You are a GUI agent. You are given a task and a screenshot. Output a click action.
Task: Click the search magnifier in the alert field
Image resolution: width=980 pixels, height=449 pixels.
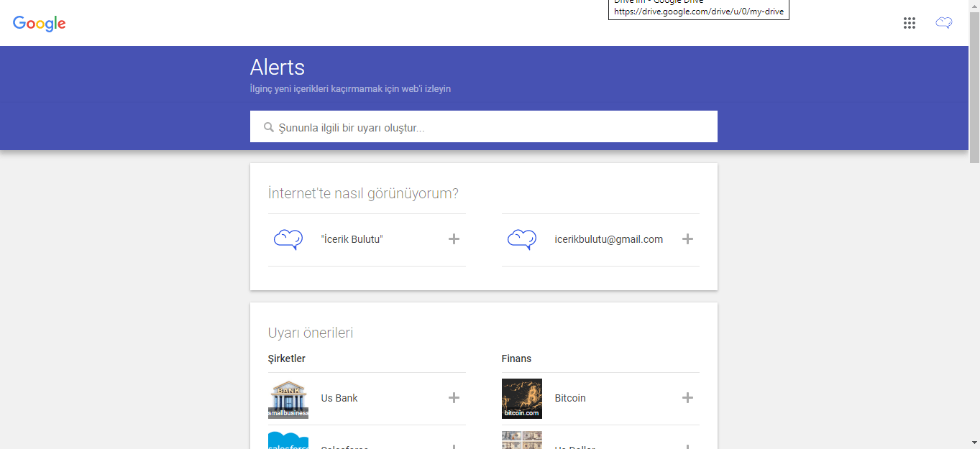click(269, 126)
